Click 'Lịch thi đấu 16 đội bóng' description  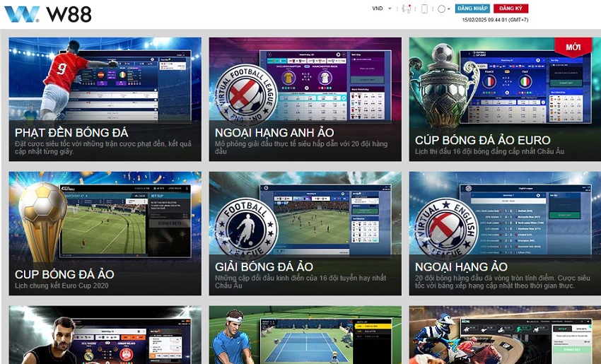coord(489,151)
